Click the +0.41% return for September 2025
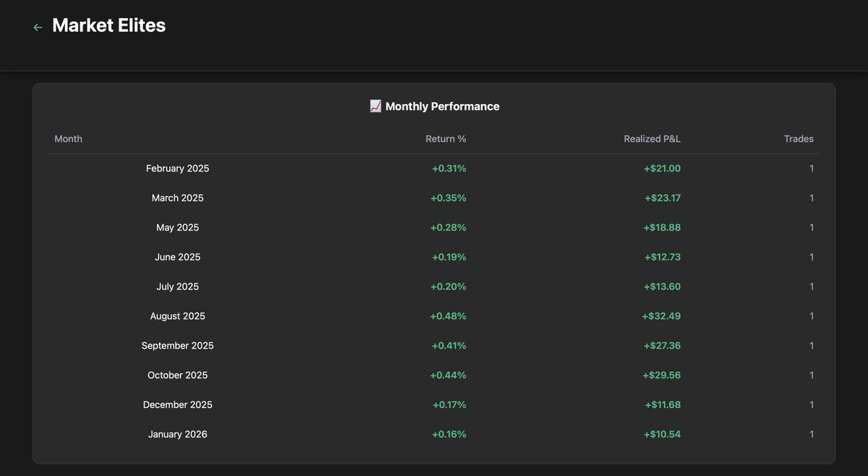 pyautogui.click(x=449, y=346)
